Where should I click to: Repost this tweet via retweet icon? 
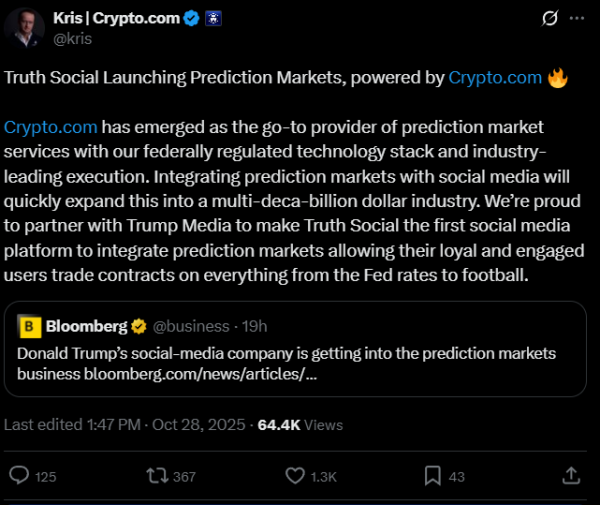tap(156, 476)
